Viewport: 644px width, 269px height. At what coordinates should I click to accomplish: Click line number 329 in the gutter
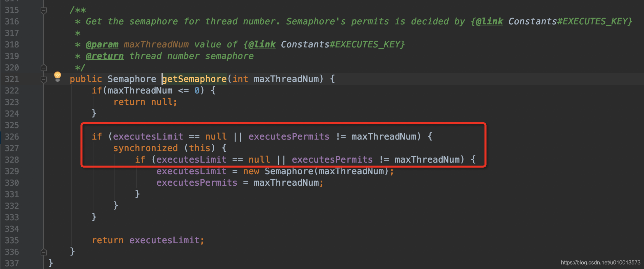12,171
